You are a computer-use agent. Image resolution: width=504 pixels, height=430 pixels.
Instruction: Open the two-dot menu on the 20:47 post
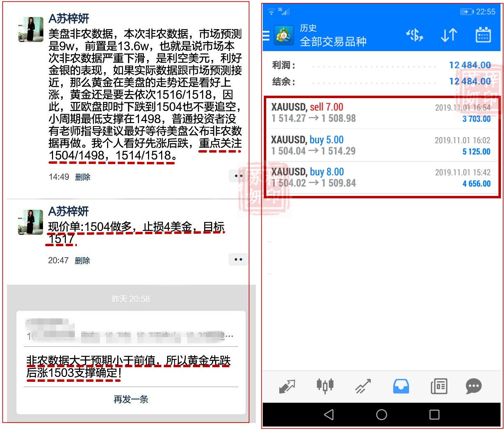click(x=238, y=259)
